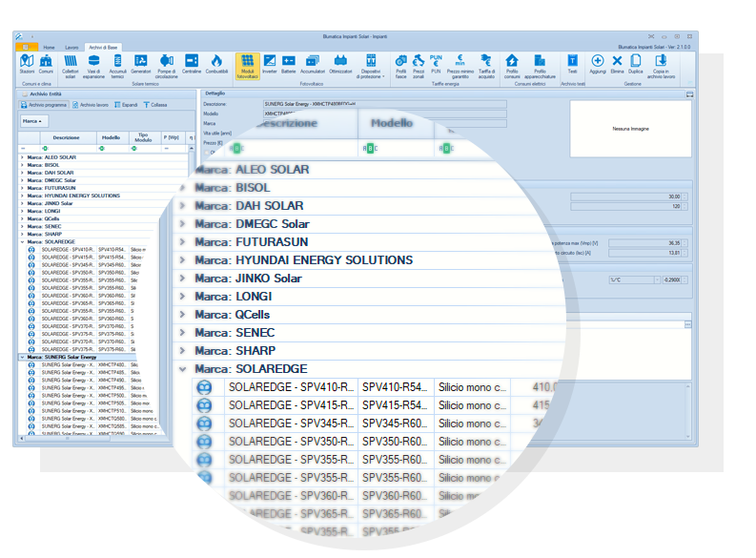Switch to the Archivio lavoro view

[x=92, y=105]
